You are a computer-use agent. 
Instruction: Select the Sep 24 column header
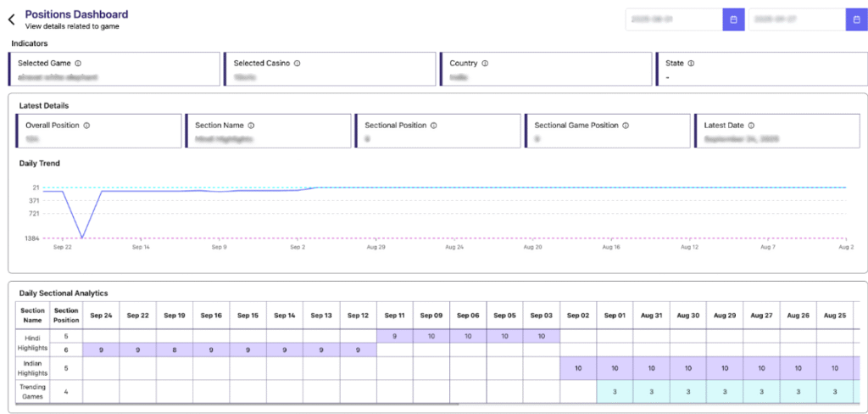[x=100, y=315]
